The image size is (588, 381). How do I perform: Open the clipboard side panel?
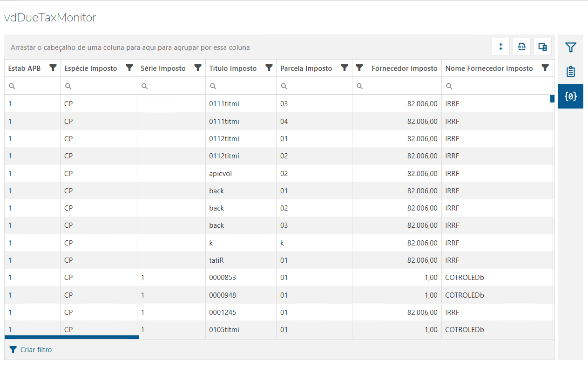pos(570,72)
